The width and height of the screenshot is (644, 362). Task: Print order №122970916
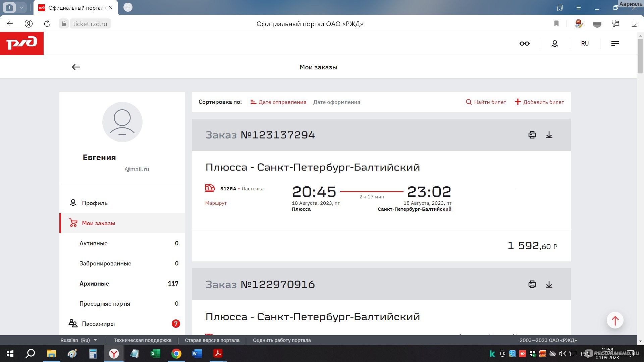click(532, 284)
